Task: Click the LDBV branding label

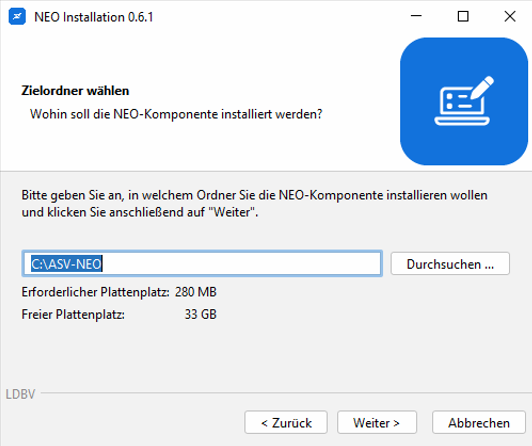Action: click(x=20, y=394)
